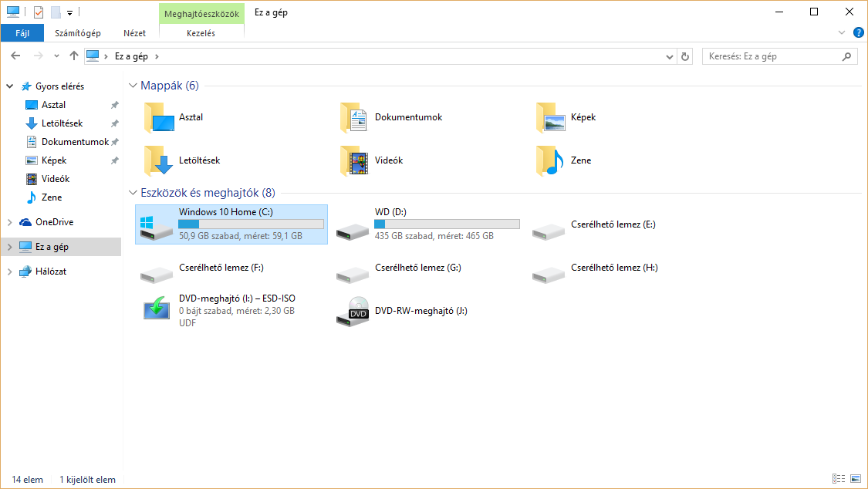Open the Zene folder in Mappák
The image size is (868, 489).
(563, 160)
